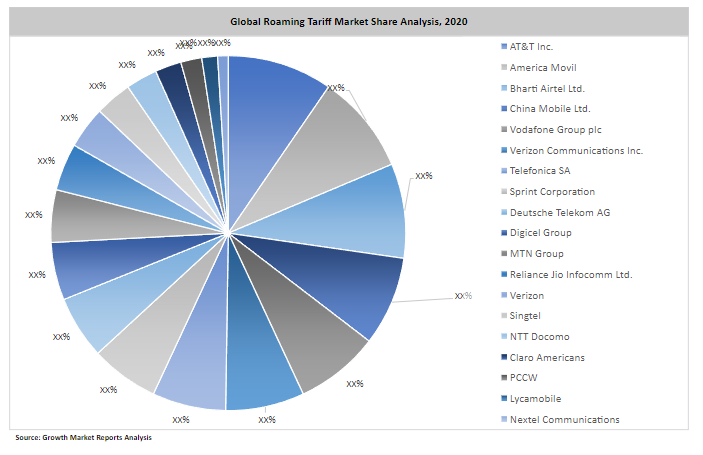Screen dimensions: 703x455
Task: Select the 'America Movil' legend label
Action: pyautogui.click(x=543, y=68)
